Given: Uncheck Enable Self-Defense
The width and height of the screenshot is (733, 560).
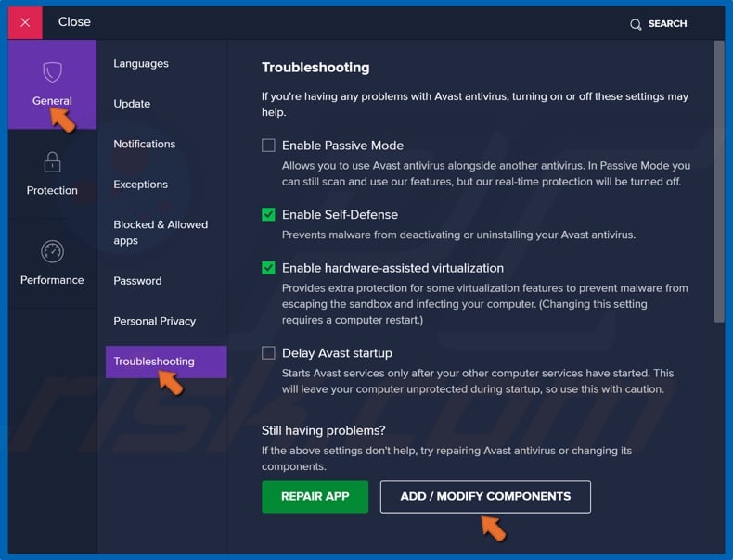Looking at the screenshot, I should [x=268, y=214].
